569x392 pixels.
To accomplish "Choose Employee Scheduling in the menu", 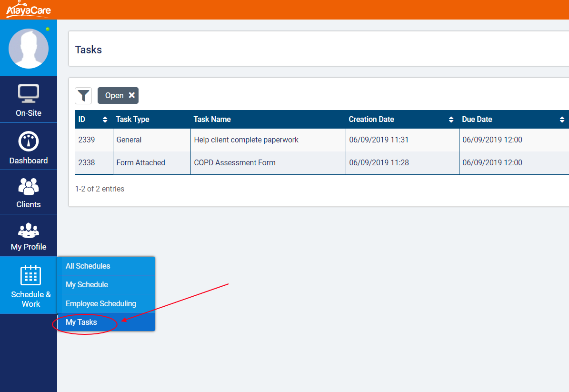I will click(101, 304).
